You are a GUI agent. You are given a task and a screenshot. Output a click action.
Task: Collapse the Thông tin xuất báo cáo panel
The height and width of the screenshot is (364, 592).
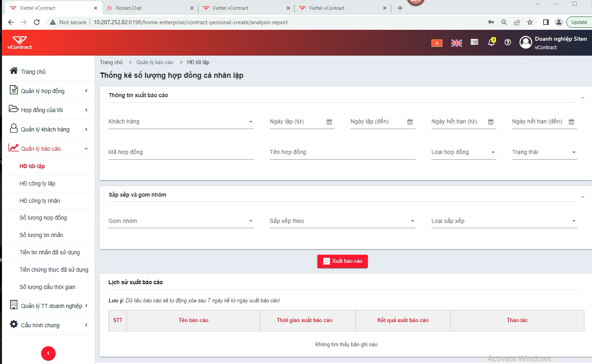point(583,98)
